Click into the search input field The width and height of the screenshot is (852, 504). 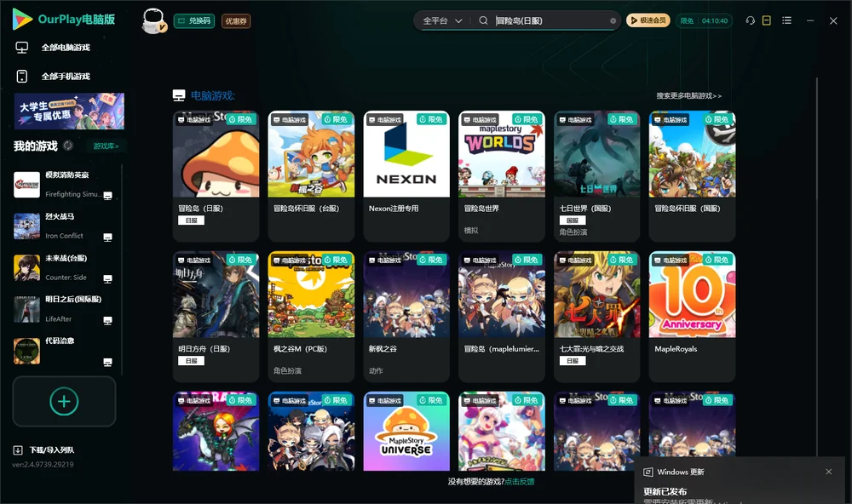[550, 20]
